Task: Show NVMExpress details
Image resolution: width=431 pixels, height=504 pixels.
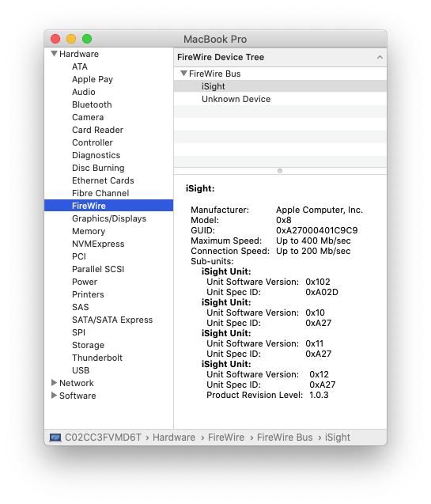Action: (98, 244)
